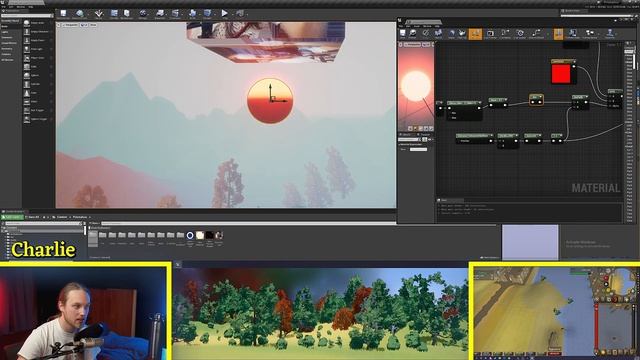
Task: Click Search in the Material editor toolbar
Action: pos(438,34)
